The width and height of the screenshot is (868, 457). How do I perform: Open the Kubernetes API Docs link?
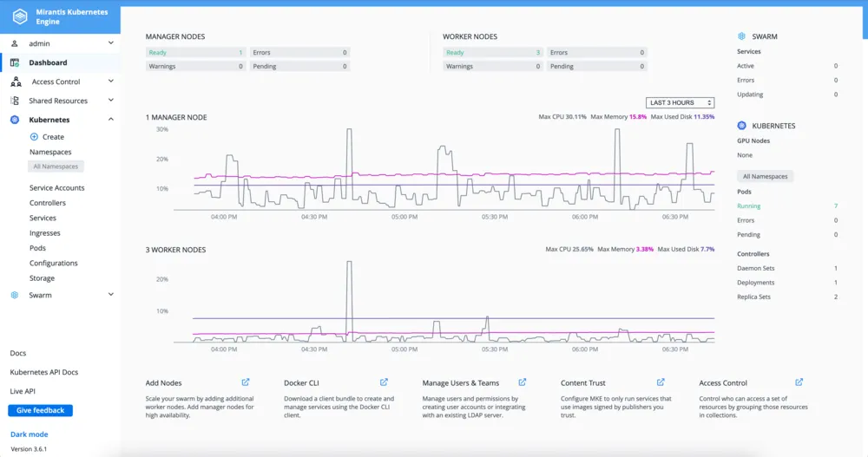43,372
